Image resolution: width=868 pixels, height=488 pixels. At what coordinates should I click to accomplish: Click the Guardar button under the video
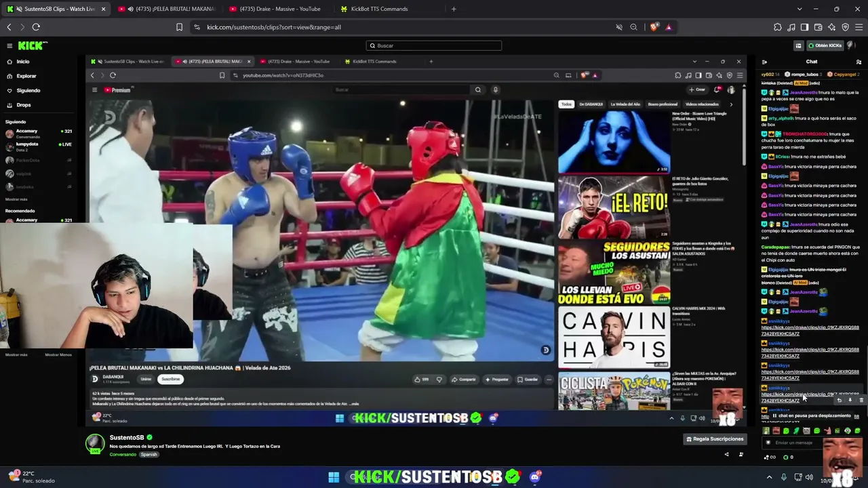528,380
